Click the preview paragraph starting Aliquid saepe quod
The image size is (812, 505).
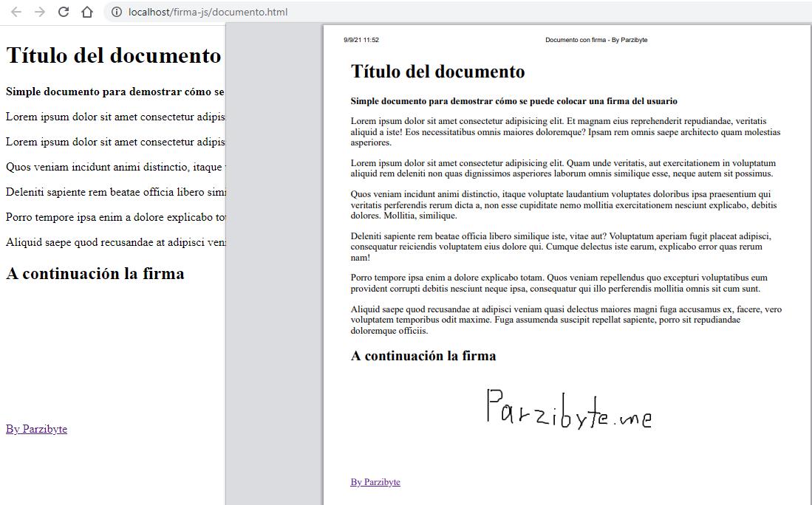coord(566,320)
